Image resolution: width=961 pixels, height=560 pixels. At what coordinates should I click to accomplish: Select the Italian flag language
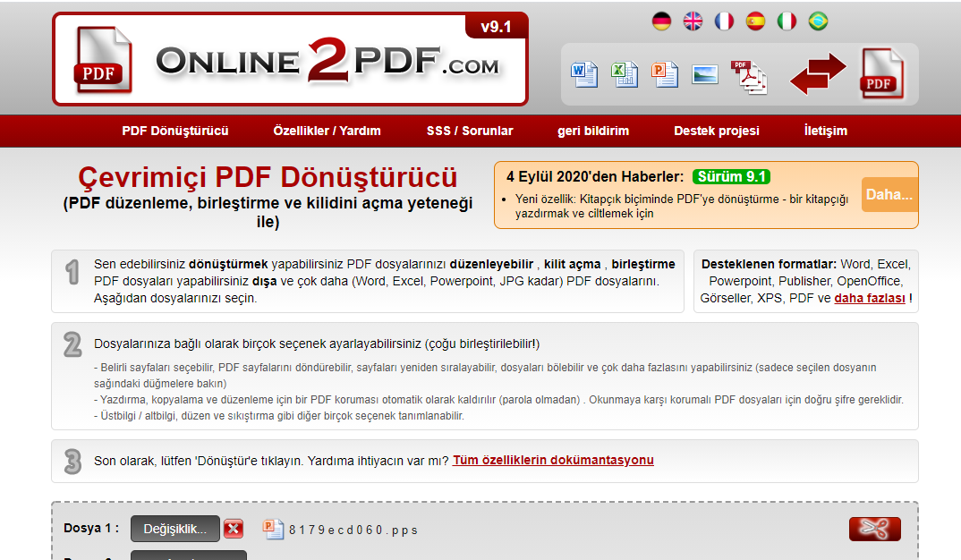pyautogui.click(x=787, y=21)
